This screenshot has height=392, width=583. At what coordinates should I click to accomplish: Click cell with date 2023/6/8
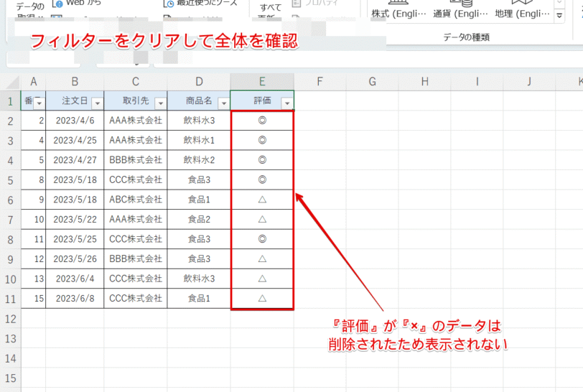tap(75, 298)
